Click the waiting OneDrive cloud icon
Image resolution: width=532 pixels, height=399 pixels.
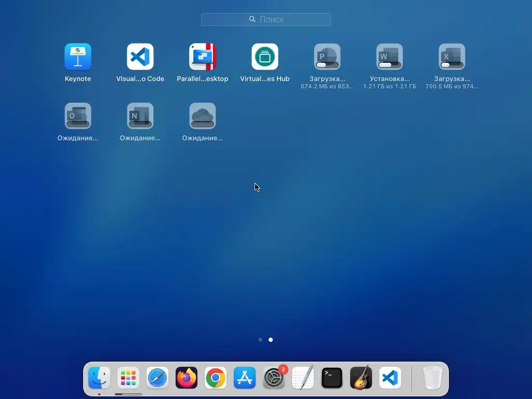coord(203,116)
